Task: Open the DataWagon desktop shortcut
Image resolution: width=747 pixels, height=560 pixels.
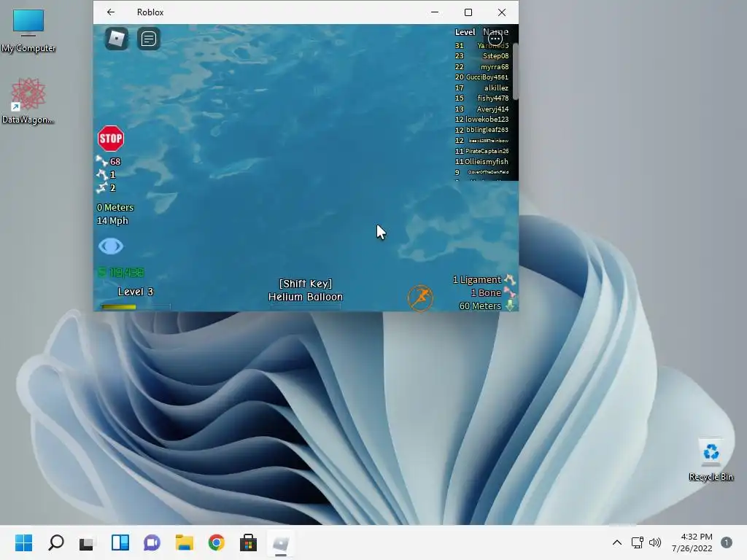Action: pos(28,101)
